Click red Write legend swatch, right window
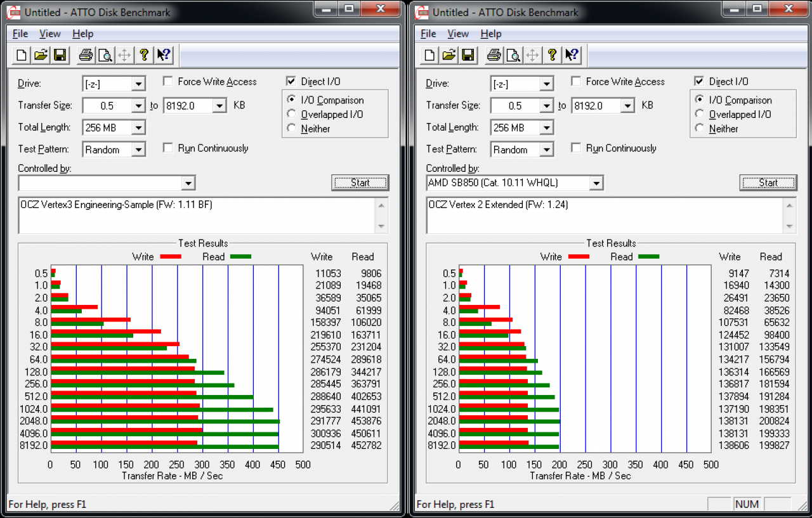 tap(579, 257)
